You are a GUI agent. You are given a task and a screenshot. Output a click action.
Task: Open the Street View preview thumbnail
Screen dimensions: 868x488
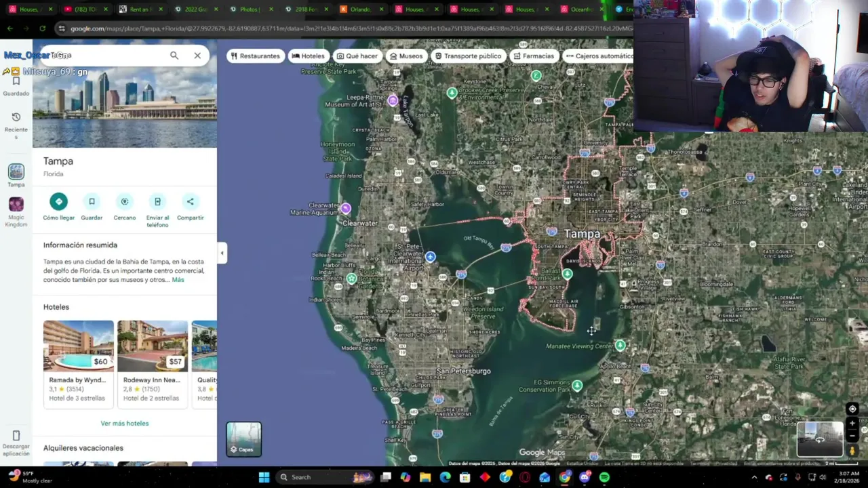(x=820, y=439)
